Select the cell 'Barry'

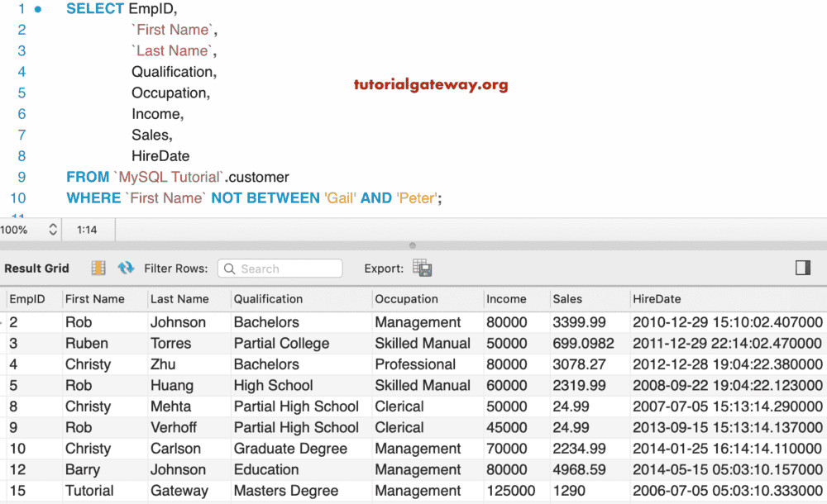[82, 470]
